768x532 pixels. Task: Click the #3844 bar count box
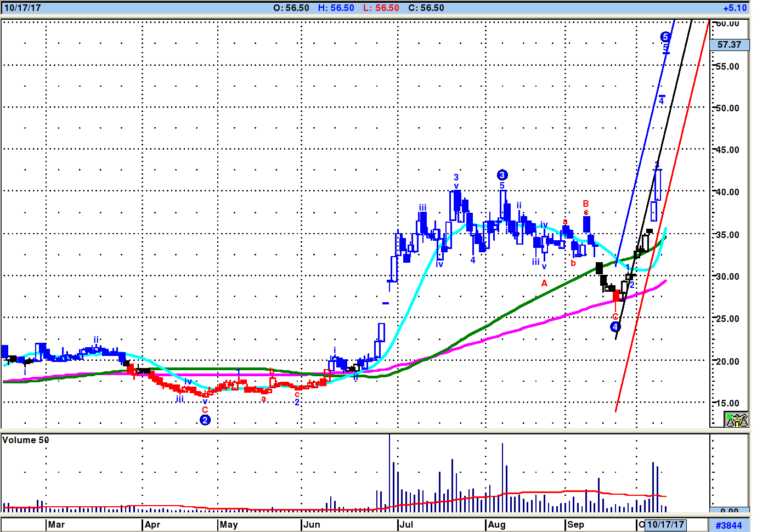tap(729, 525)
